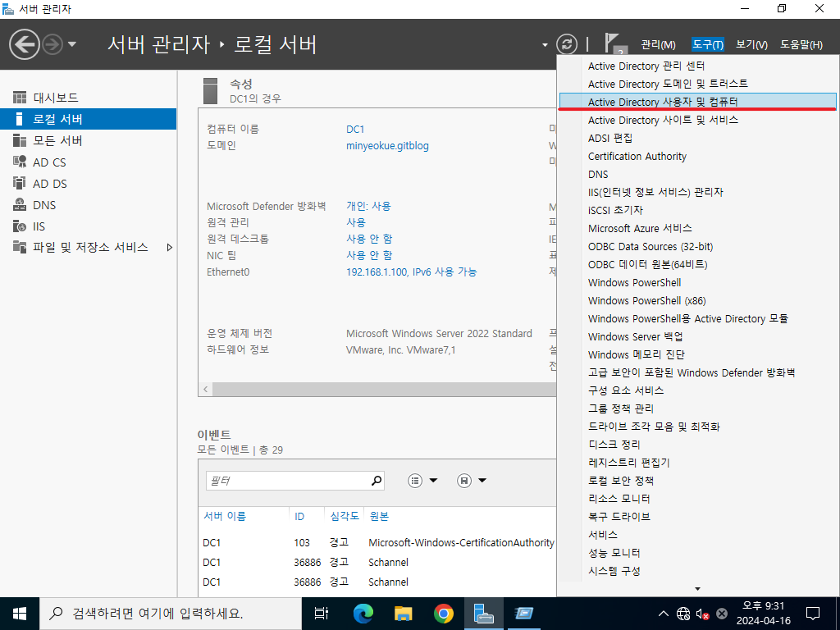Viewport: 840px width, 630px height.
Task: Sort events by 원본 column header
Action: [379, 517]
